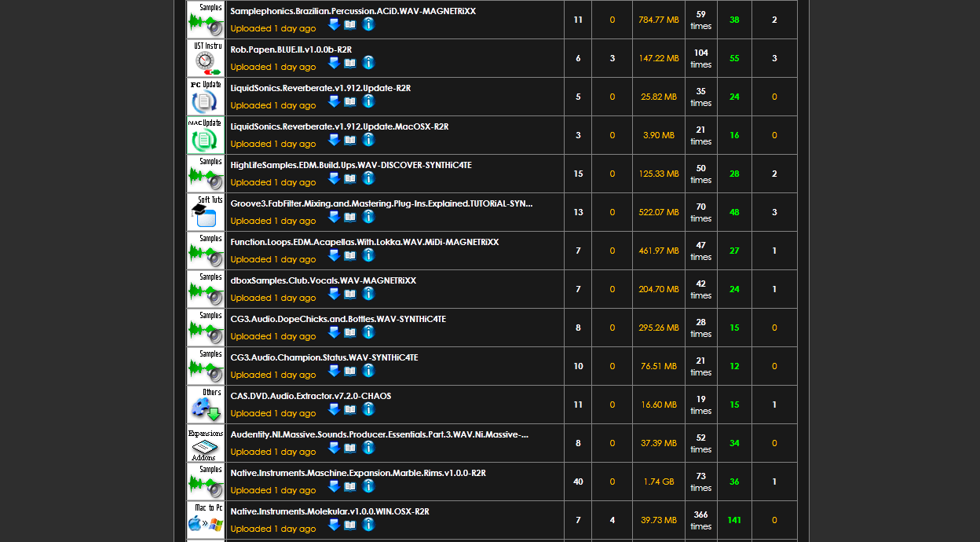980x542 pixels.
Task: Open Audentity.NI.Massive.Sounds.Producer.Essentials link
Action: point(379,434)
